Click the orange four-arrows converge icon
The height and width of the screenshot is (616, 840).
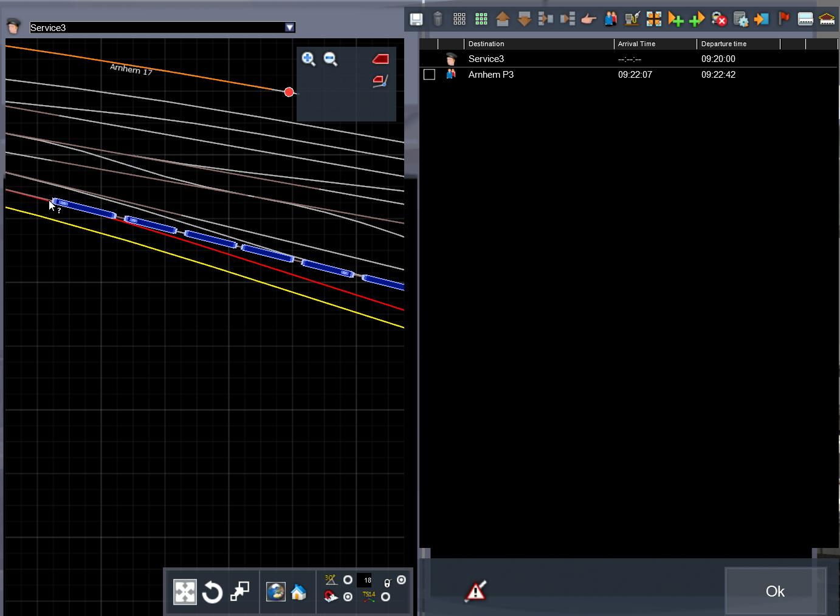pos(654,19)
